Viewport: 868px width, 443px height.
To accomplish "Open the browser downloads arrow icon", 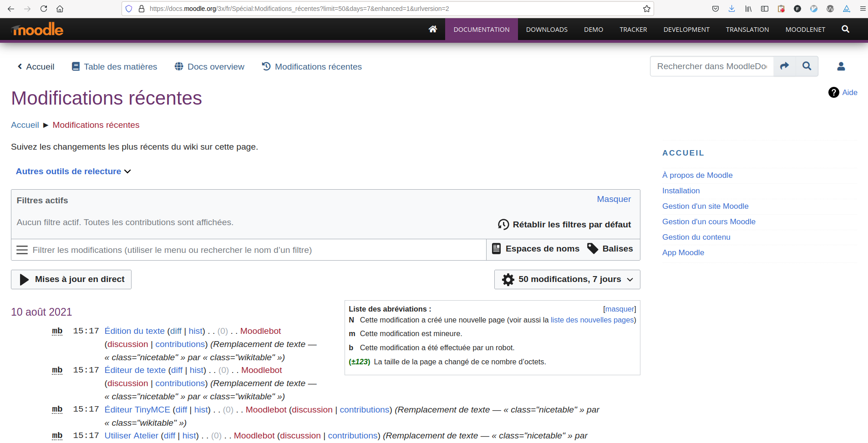I will [x=732, y=9].
